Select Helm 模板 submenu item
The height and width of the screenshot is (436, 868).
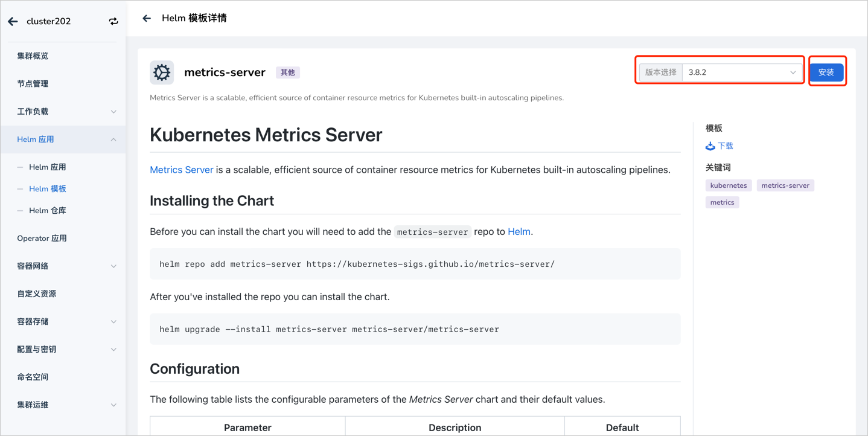(48, 189)
